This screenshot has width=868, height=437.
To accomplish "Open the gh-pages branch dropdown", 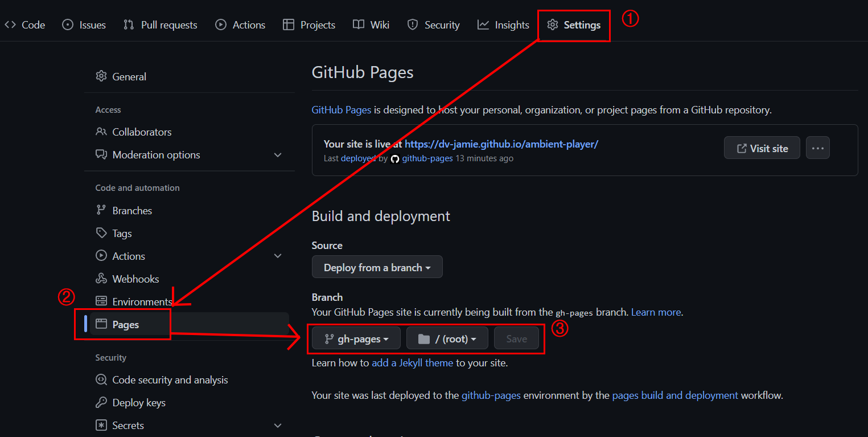I will pos(356,339).
